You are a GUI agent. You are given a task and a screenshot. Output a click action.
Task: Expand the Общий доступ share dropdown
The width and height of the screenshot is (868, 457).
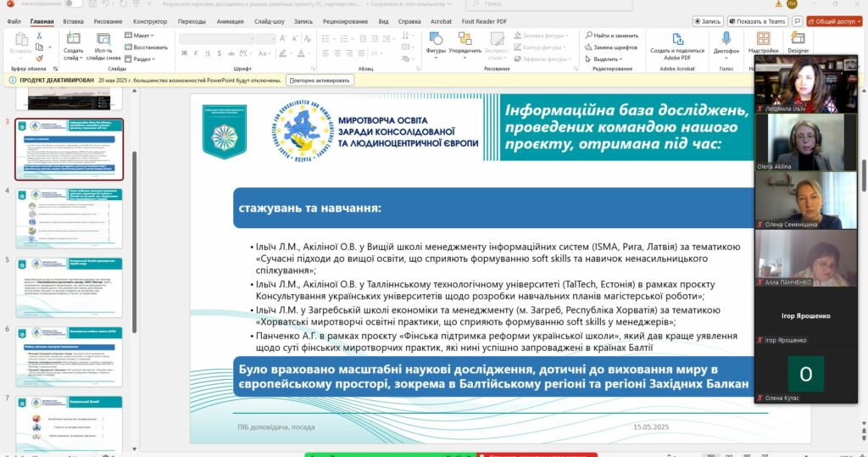[x=860, y=21]
